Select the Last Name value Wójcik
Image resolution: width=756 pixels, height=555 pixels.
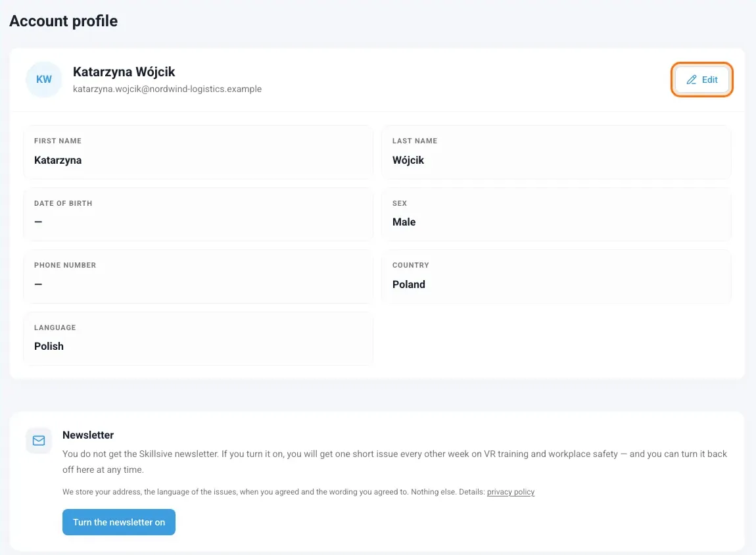click(408, 160)
